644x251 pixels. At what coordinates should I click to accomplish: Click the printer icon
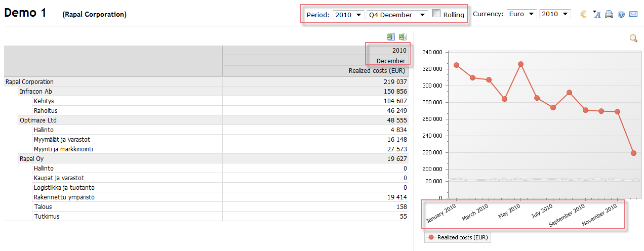[609, 15]
